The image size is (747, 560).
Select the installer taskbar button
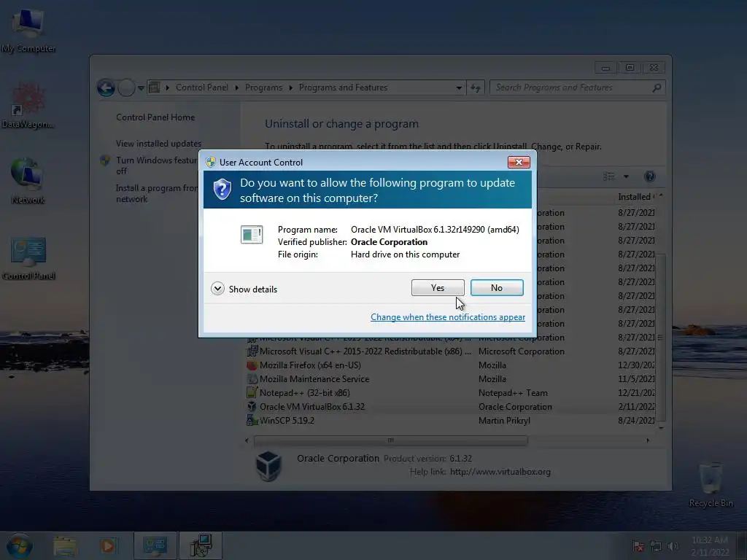201,545
